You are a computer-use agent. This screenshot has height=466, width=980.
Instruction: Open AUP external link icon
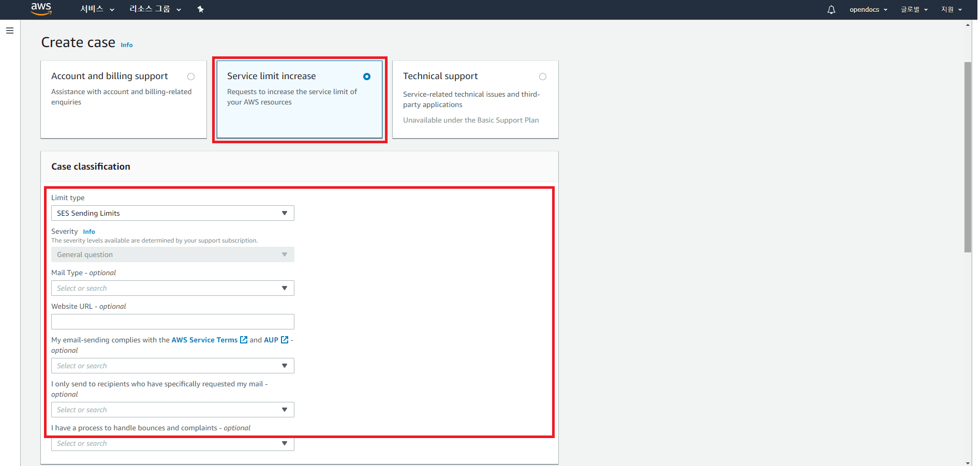click(x=284, y=340)
